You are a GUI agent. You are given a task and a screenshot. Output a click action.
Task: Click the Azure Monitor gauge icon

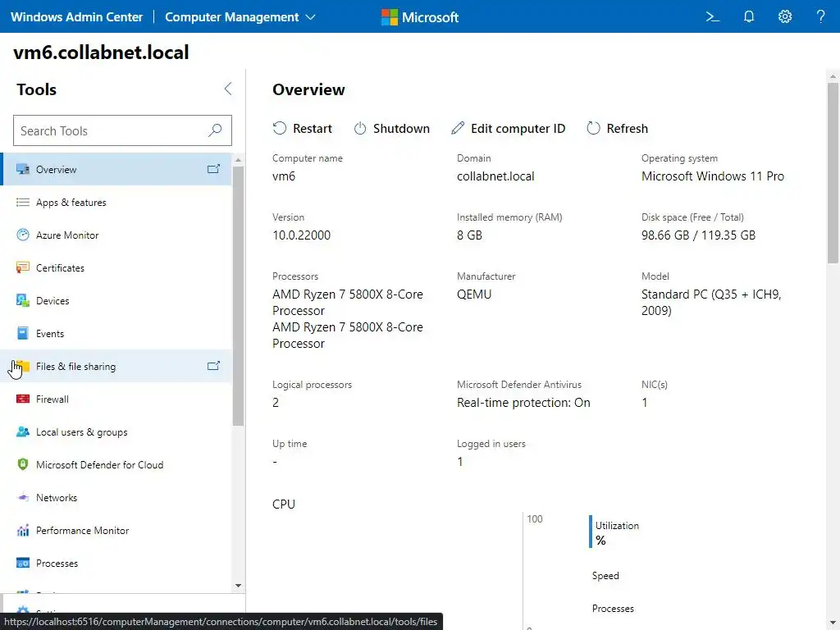[22, 235]
